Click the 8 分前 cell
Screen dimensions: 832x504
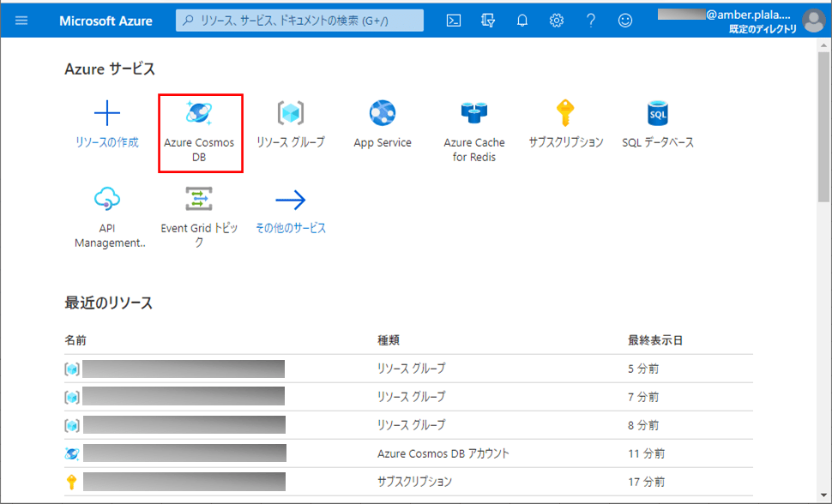[643, 425]
